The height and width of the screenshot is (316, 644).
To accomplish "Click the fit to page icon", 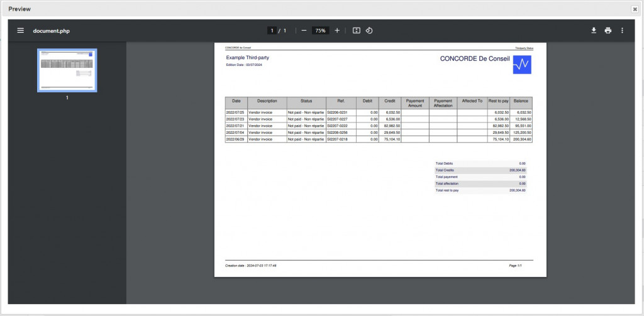I will coord(357,30).
